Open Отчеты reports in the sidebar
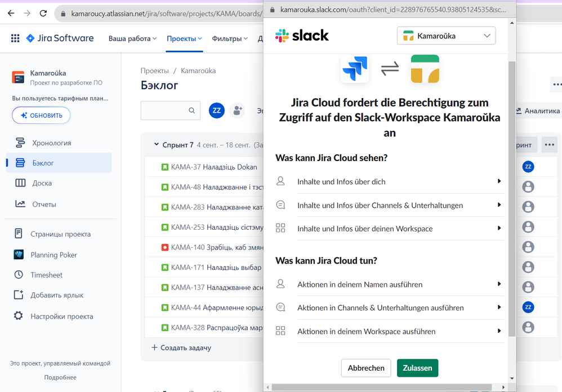This screenshot has height=392, width=562. [x=59, y=204]
